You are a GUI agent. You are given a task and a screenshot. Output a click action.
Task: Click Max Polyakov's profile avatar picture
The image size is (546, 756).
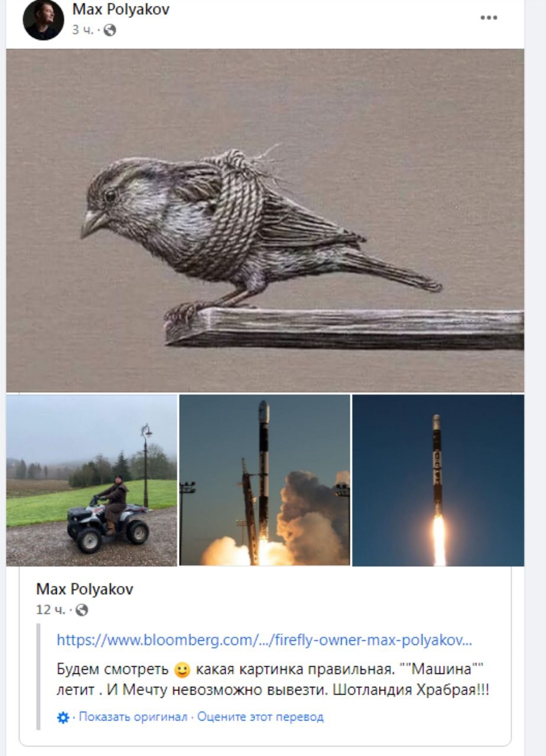43,19
